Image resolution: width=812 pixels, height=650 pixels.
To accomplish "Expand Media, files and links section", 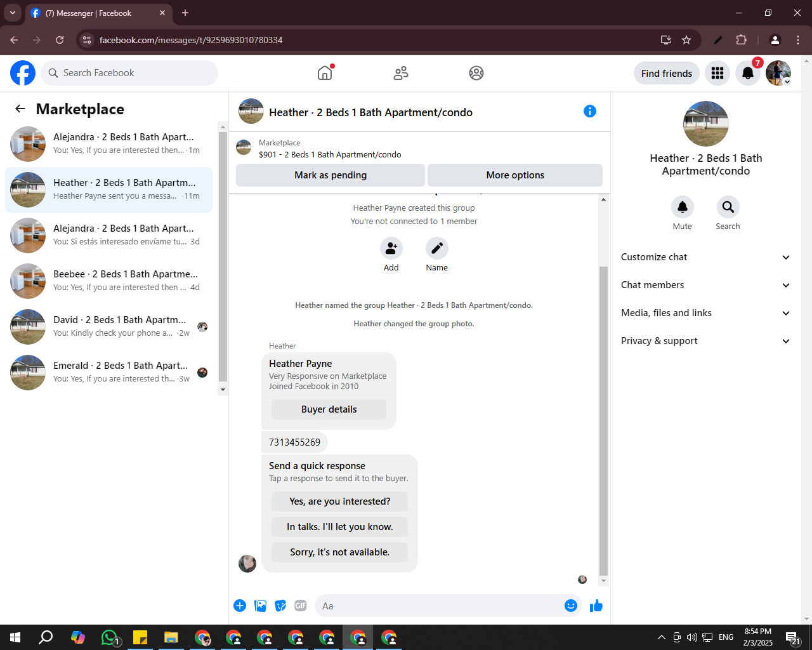I will point(705,313).
